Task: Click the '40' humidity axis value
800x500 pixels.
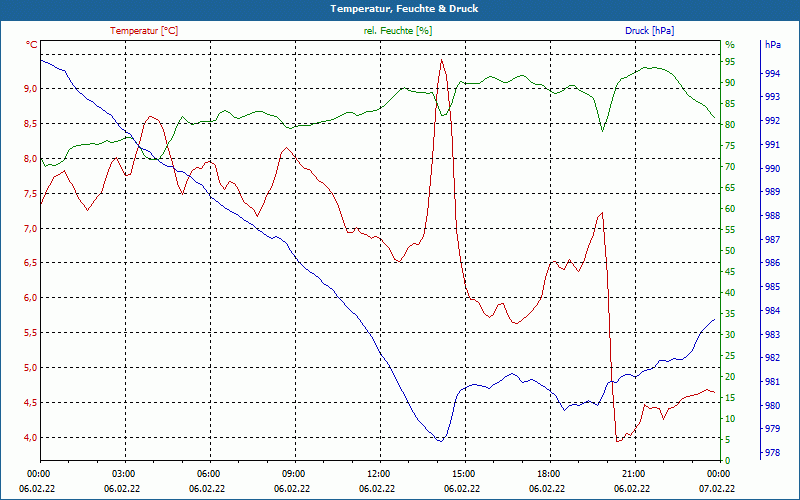Action: pyautogui.click(x=730, y=293)
